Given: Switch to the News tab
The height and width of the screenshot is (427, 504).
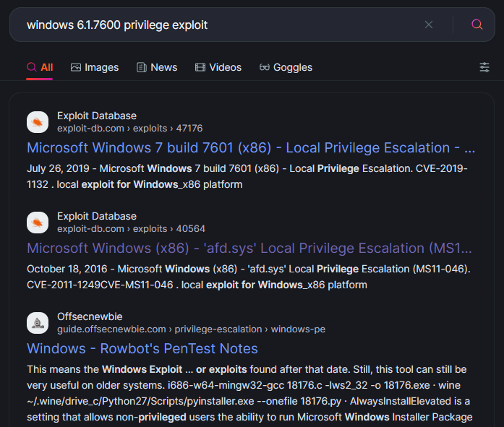Looking at the screenshot, I should (157, 67).
